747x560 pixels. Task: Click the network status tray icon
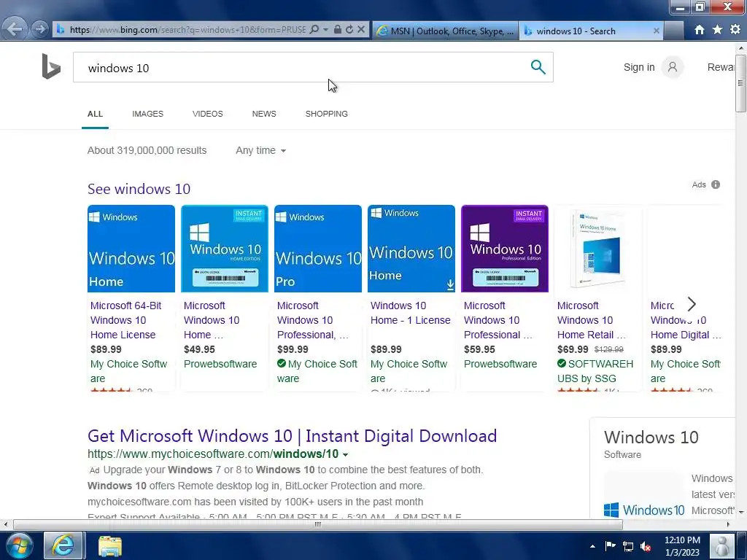click(628, 546)
